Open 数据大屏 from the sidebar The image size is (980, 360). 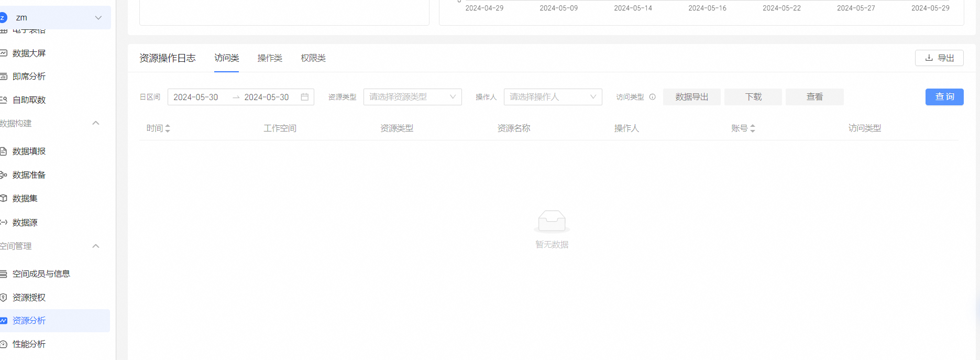click(29, 53)
